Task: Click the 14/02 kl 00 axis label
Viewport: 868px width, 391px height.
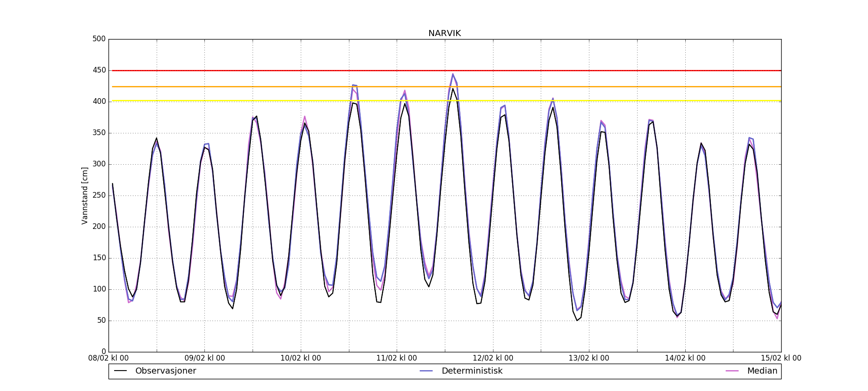Action: coord(685,358)
